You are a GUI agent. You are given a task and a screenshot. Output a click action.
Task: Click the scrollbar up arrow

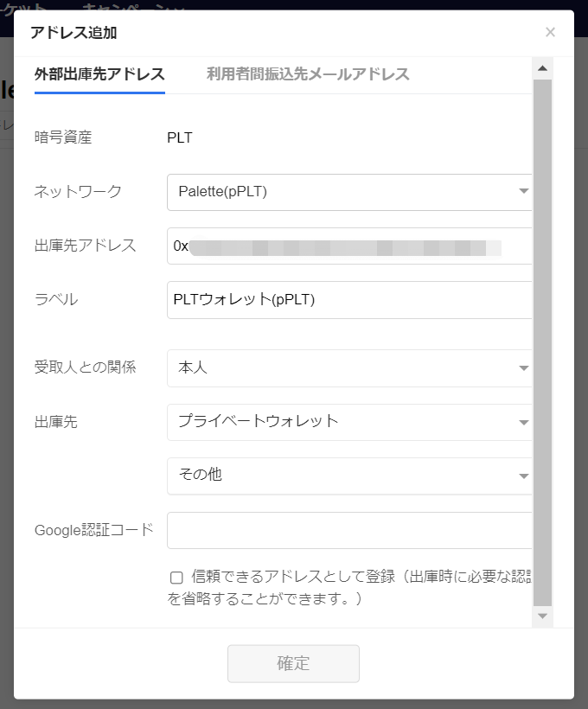543,68
